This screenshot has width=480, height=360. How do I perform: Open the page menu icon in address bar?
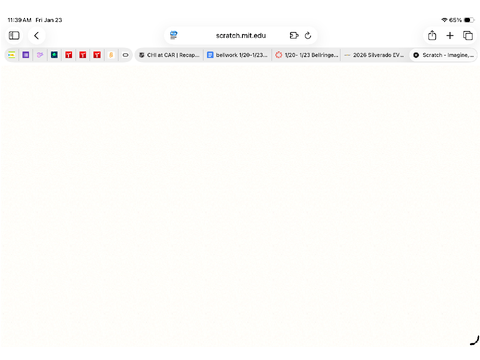[174, 35]
